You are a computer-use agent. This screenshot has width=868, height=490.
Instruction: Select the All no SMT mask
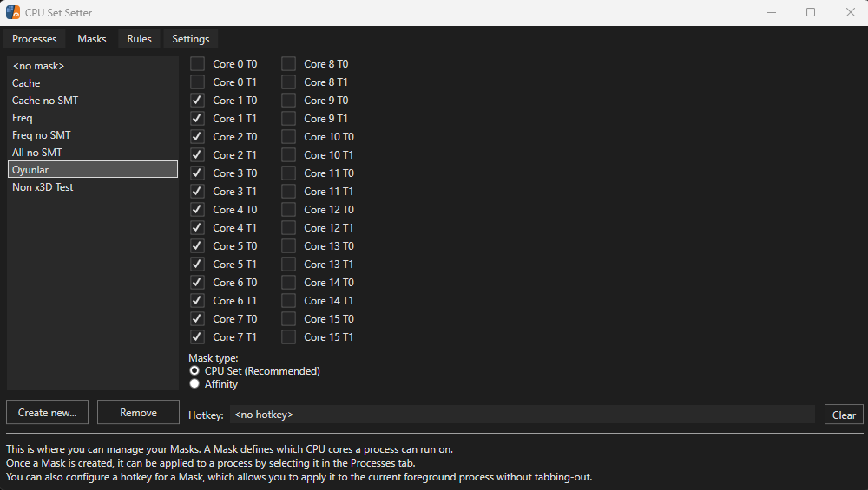pos(93,152)
